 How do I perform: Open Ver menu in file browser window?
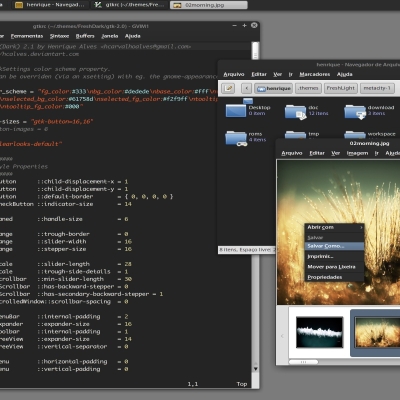point(278,74)
